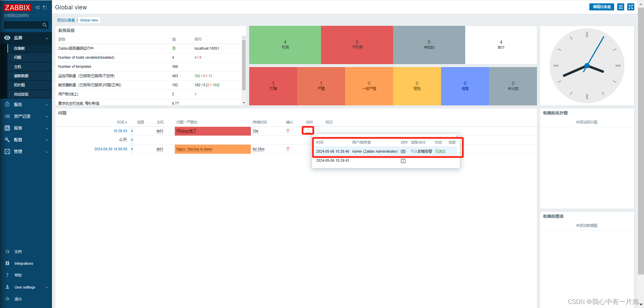This screenshot has width=644, height=308.
Task: Open the 2024-04-30 14:50:58 problem time link
Action: 111,149
